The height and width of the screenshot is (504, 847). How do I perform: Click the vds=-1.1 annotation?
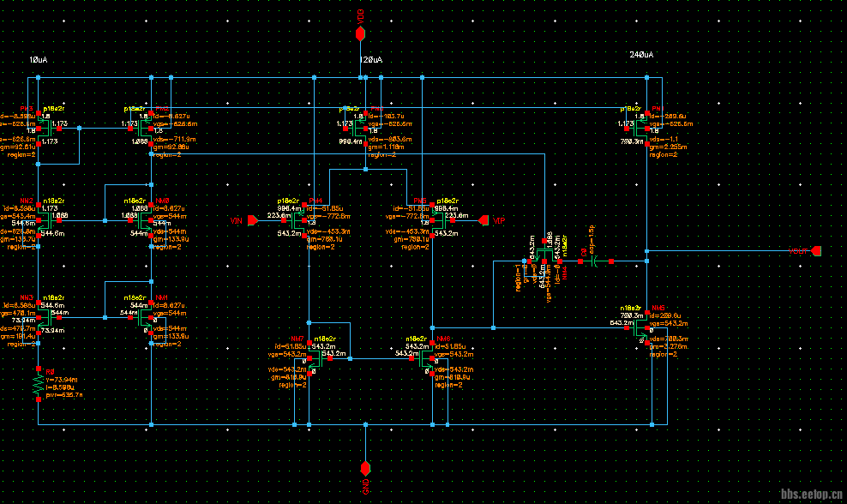pyautogui.click(x=663, y=139)
